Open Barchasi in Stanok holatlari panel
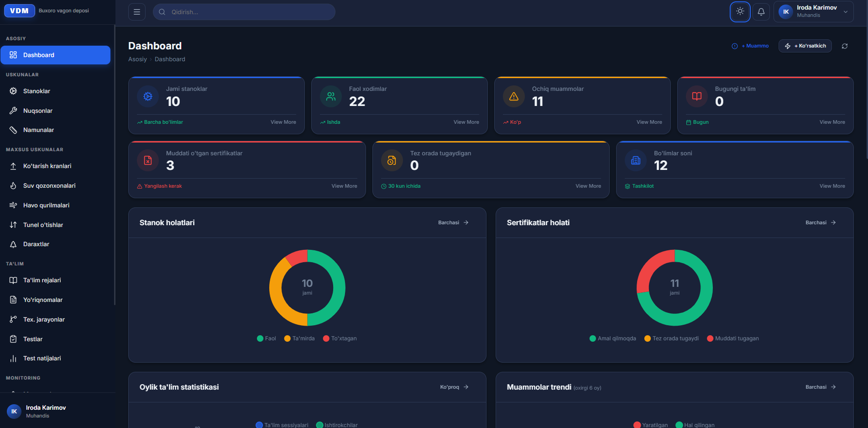868x428 pixels. [x=454, y=222]
